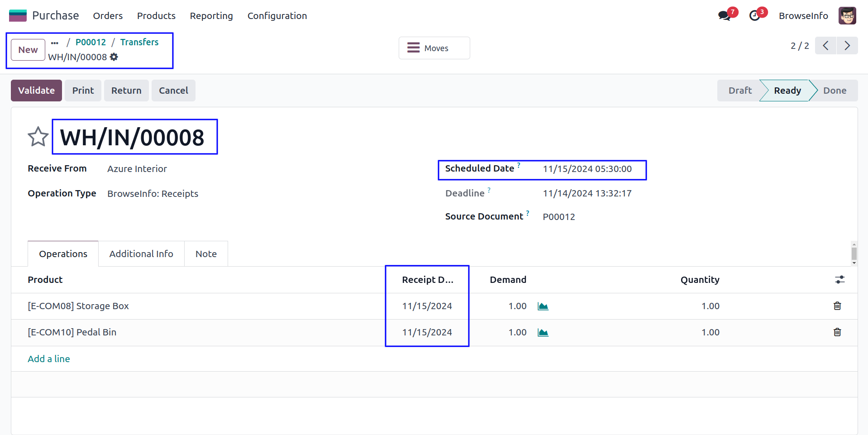Open the Reporting menu
Viewport: 868px width, 435px height.
pyautogui.click(x=211, y=16)
